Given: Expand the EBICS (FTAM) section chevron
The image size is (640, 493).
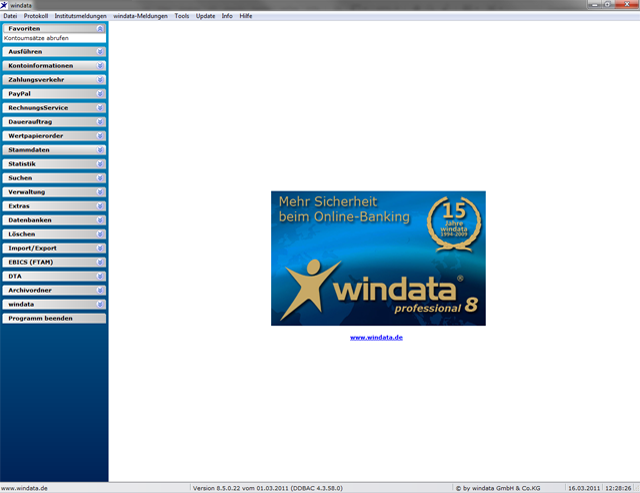Looking at the screenshot, I should tap(100, 262).
